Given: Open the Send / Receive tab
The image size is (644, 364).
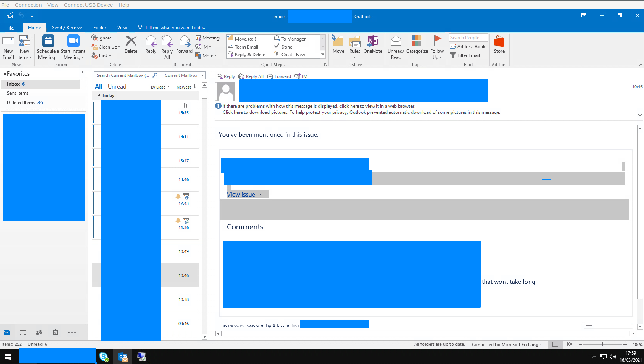Looking at the screenshot, I should coord(67,28).
